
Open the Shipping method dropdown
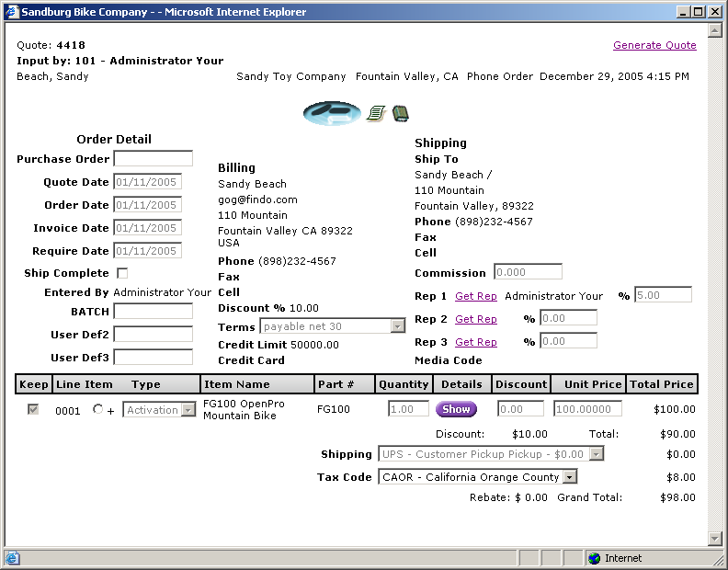point(596,454)
